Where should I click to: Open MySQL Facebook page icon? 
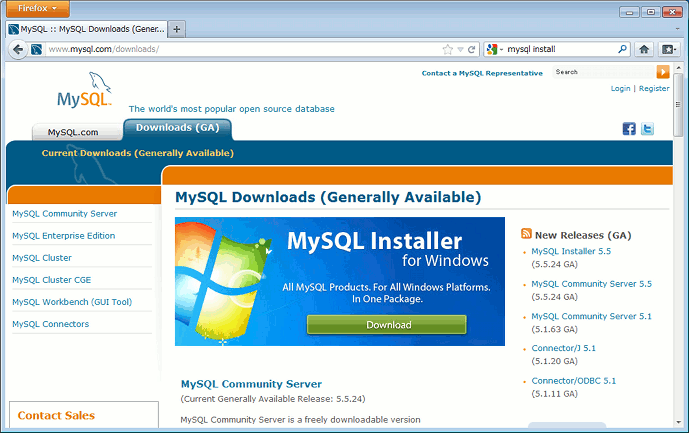(x=629, y=129)
